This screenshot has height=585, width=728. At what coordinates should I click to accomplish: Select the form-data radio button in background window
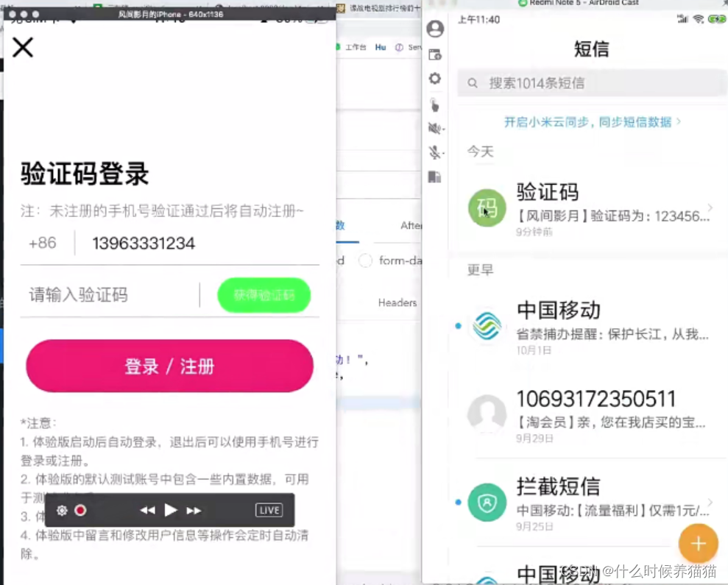[x=365, y=260]
